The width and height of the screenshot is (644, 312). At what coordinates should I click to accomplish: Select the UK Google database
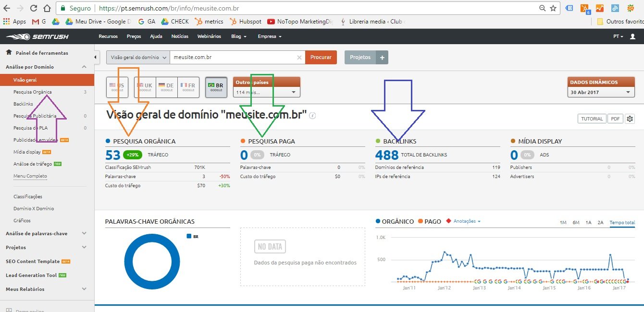(x=145, y=87)
